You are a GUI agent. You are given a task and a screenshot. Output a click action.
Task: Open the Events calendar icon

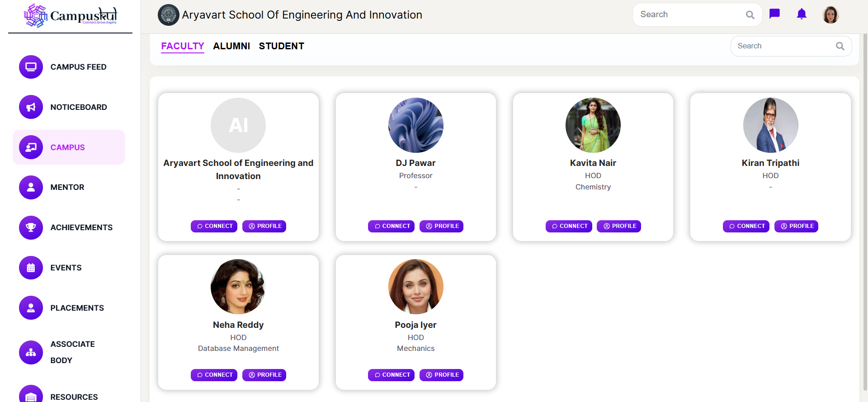click(31, 268)
